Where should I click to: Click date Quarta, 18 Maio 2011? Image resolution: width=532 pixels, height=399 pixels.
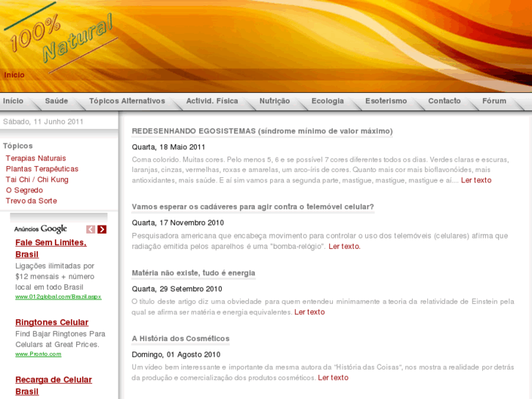click(168, 147)
